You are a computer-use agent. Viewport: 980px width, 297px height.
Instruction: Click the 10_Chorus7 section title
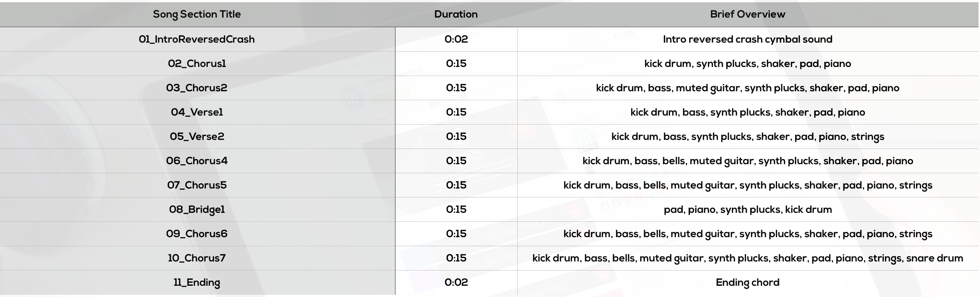point(197,258)
